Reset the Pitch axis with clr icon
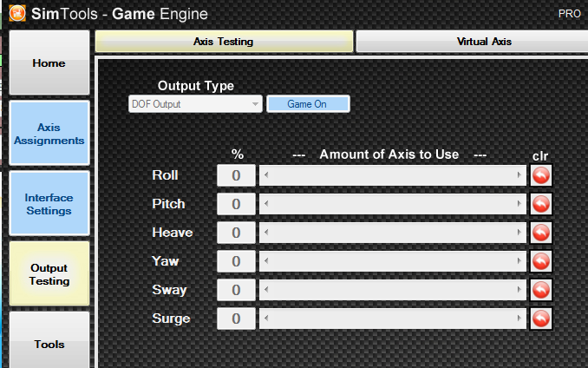 pyautogui.click(x=541, y=204)
